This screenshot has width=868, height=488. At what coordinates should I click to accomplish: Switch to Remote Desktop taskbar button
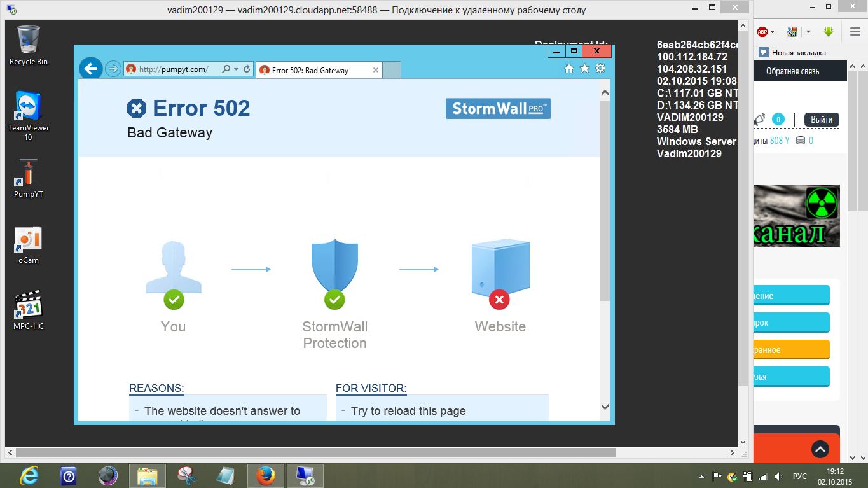pos(305,475)
